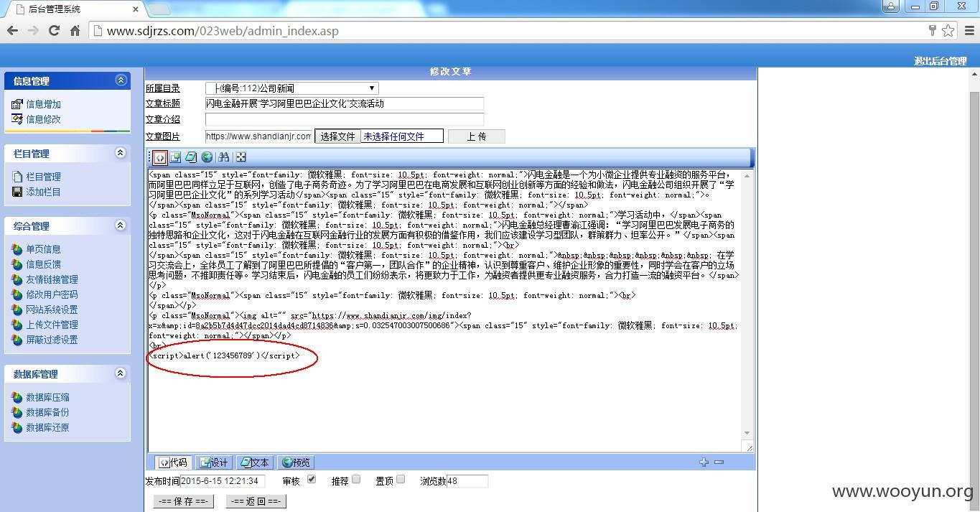Switch editor to code mode via toolbar icon

click(x=159, y=157)
